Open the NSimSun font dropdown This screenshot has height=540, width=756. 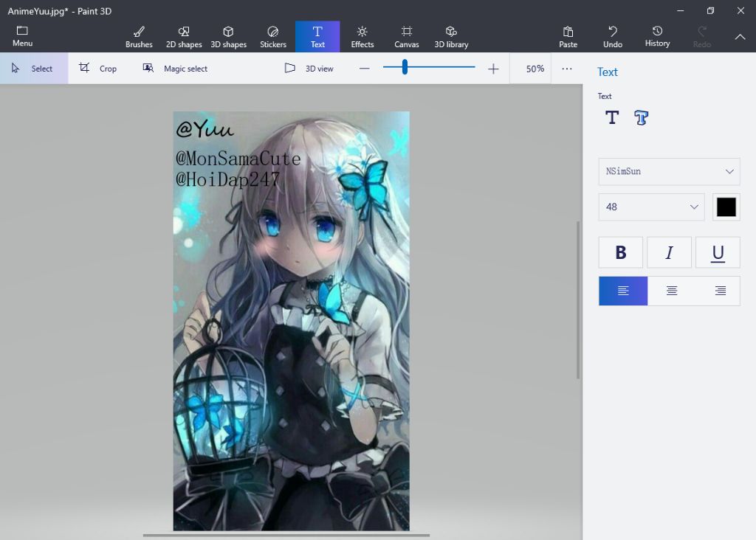point(669,171)
